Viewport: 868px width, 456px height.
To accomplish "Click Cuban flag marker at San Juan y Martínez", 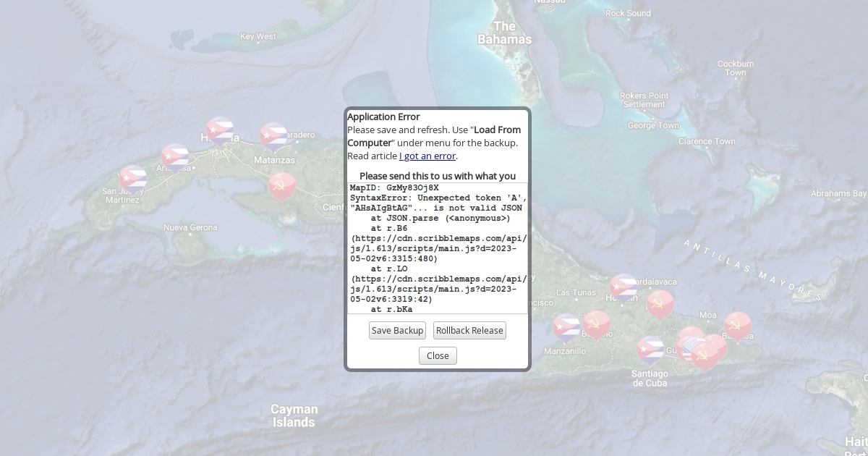I will [x=132, y=179].
